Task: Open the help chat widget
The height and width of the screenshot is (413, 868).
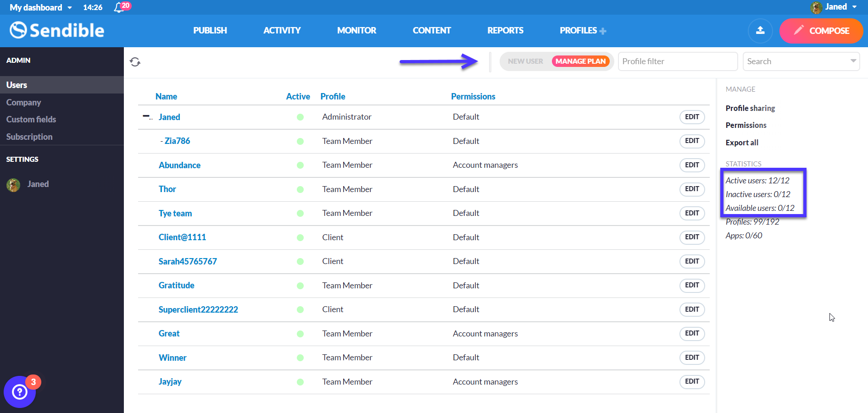Action: 20,391
